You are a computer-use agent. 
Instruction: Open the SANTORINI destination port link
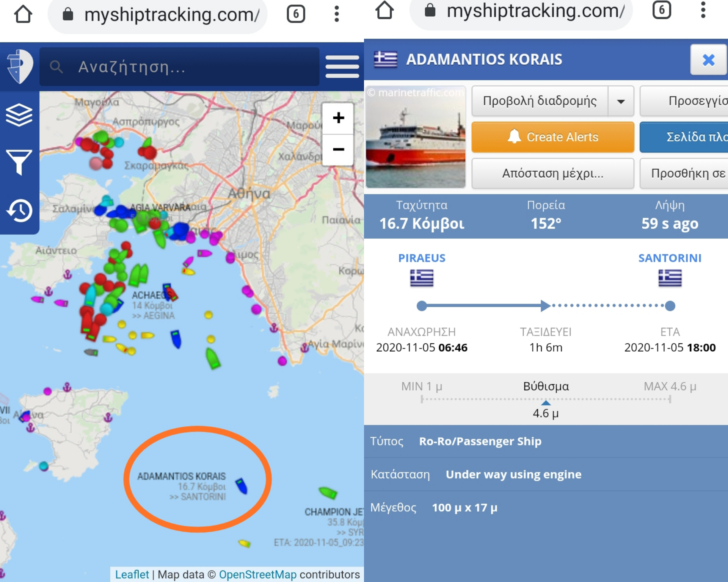point(670,258)
